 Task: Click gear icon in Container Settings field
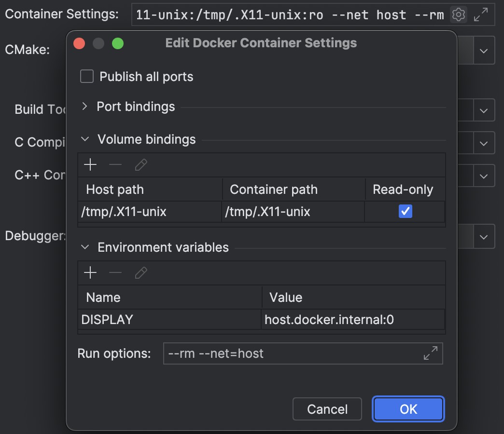tap(458, 15)
